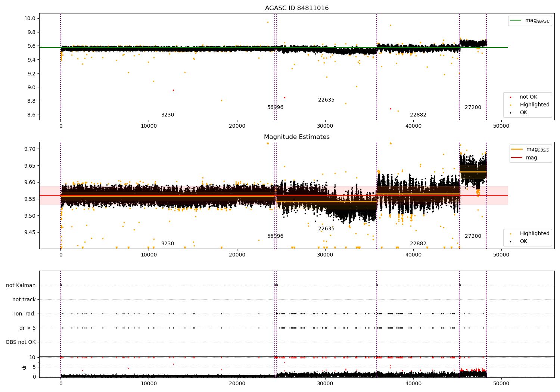Select the mag OBSID legend entry in the middle plot
The height and width of the screenshot is (392, 560).
coord(531,149)
